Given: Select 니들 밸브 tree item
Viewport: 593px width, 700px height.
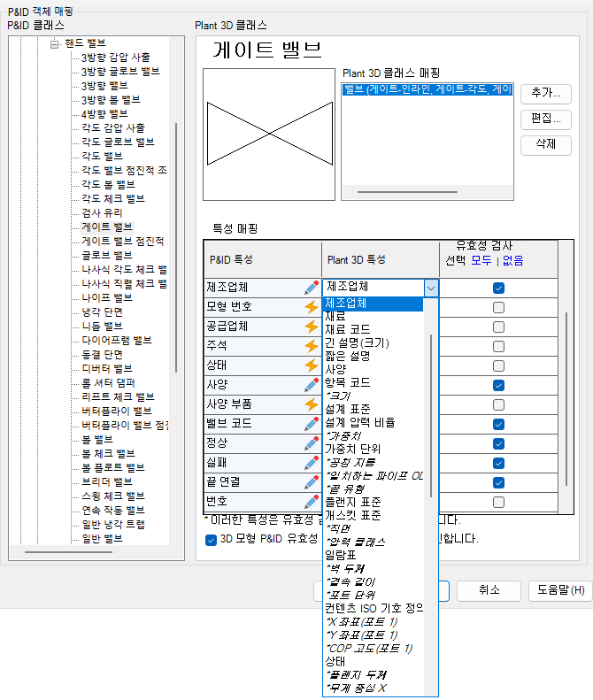Looking at the screenshot, I should click(102, 327).
